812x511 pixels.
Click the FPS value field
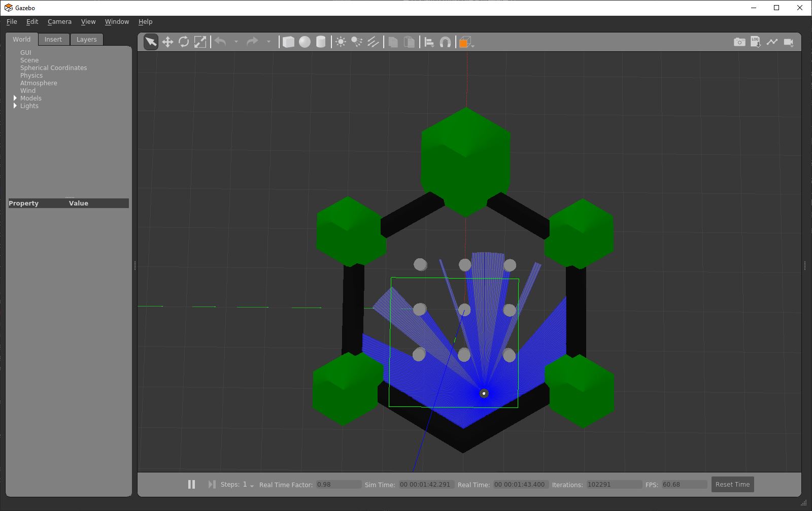pyautogui.click(x=684, y=484)
